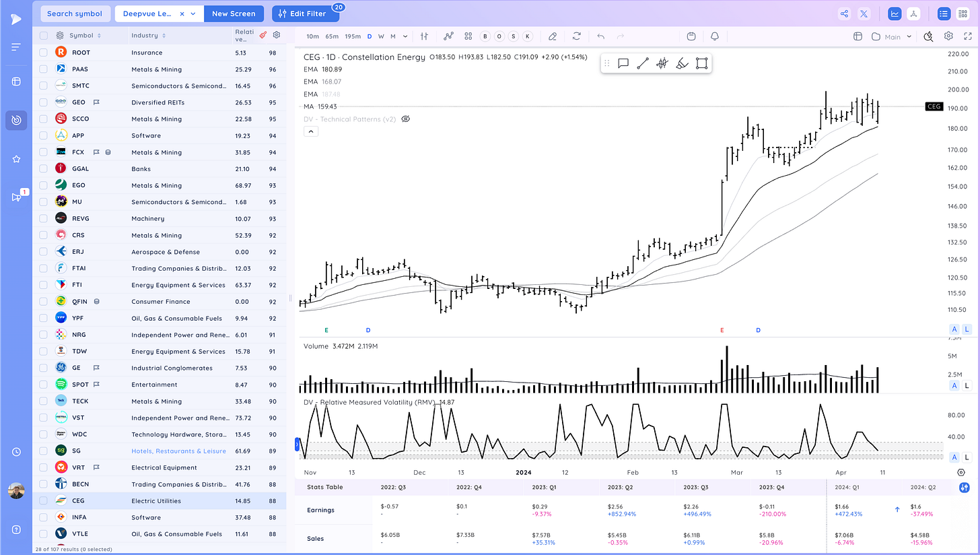
Task: Toggle the K marker circle in toolbar
Action: click(x=527, y=36)
